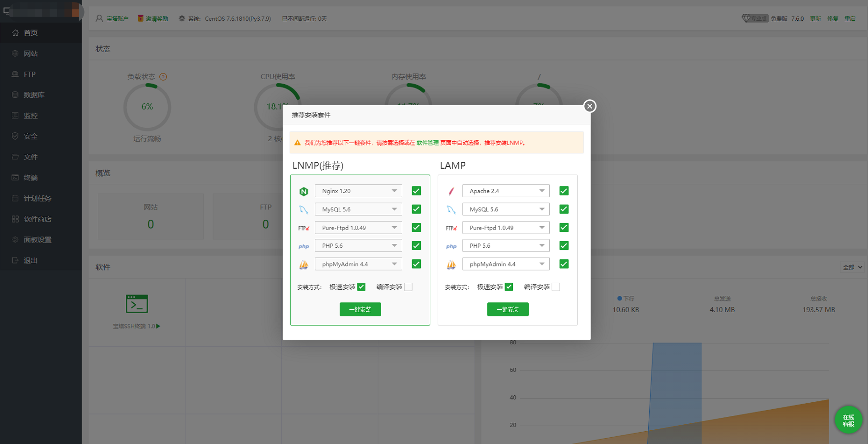Uncheck Nginx 1.20 in LNMP
This screenshot has width=868, height=444.
point(416,191)
